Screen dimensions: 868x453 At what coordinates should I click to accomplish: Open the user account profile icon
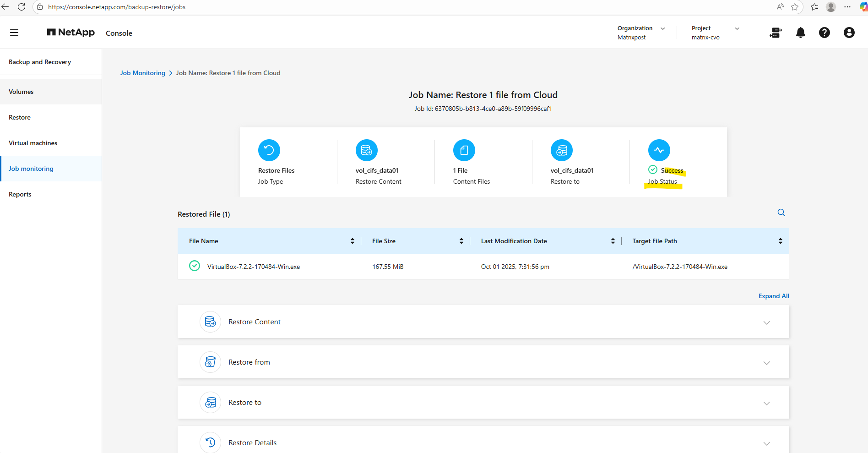(849, 33)
